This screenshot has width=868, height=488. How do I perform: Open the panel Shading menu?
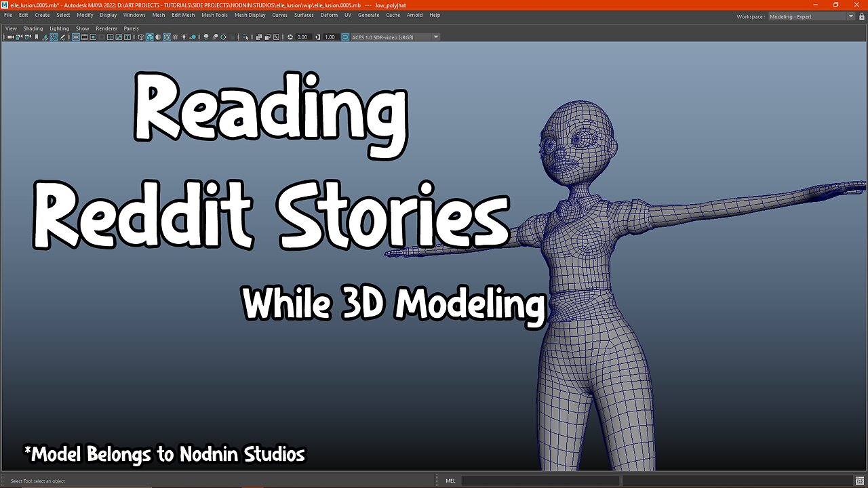tap(33, 28)
